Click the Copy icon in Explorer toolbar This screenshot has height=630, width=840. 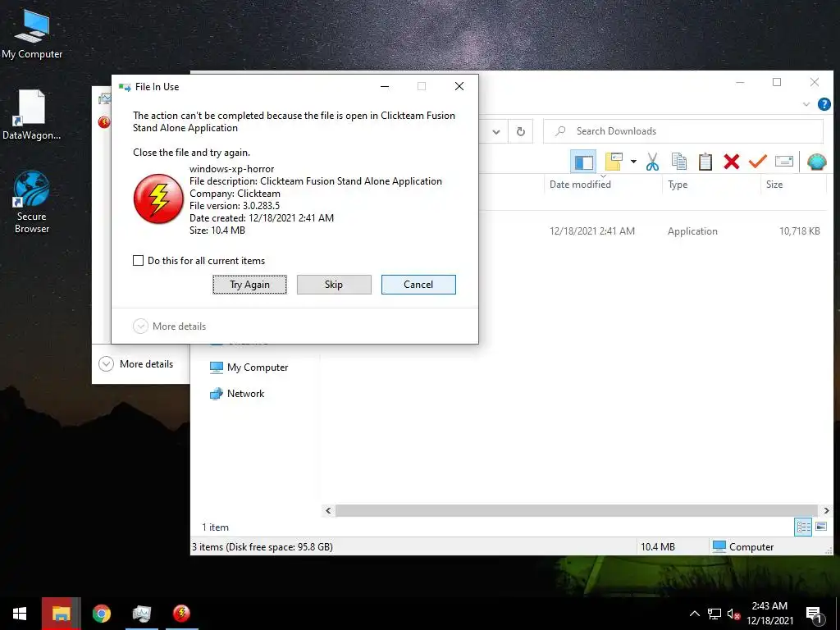(x=678, y=162)
